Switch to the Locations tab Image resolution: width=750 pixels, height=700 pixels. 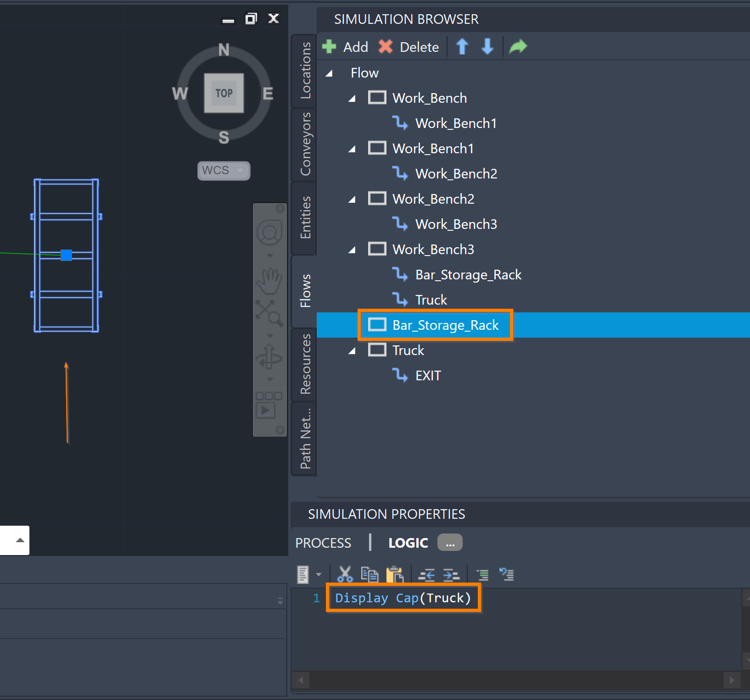coord(305,70)
